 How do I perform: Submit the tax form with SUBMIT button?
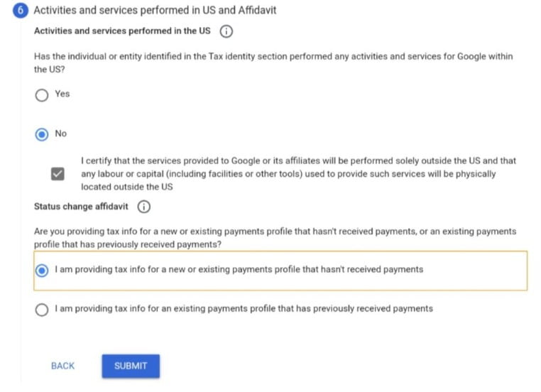131,366
